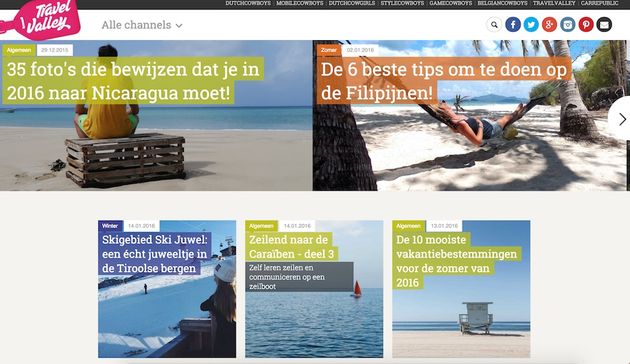Expand the Alle channels dropdown
Viewport: 630px width, 364px height.
[142, 25]
